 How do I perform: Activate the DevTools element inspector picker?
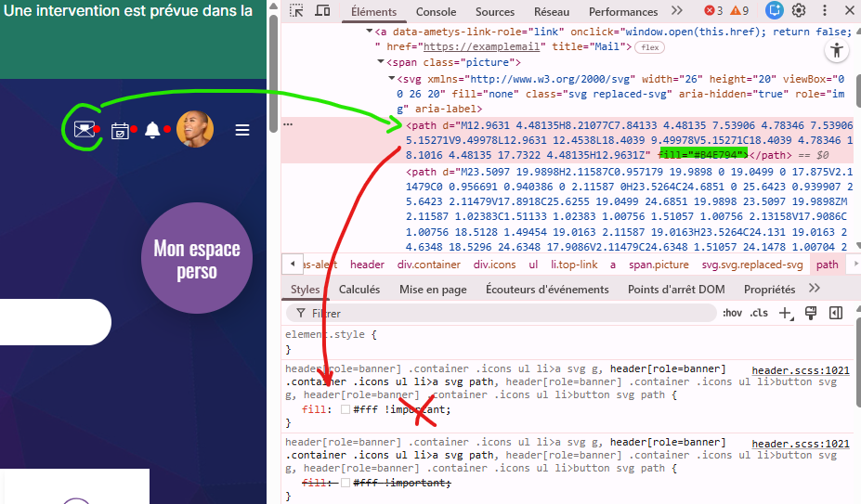pyautogui.click(x=294, y=11)
